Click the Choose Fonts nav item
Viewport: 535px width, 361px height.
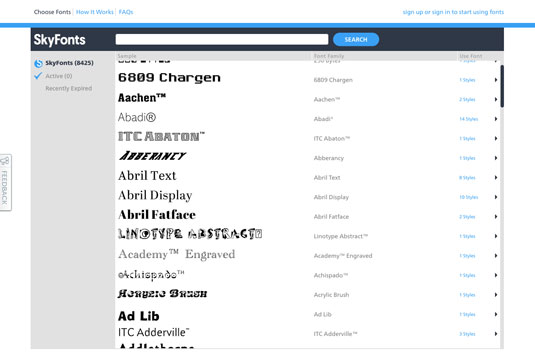(52, 12)
